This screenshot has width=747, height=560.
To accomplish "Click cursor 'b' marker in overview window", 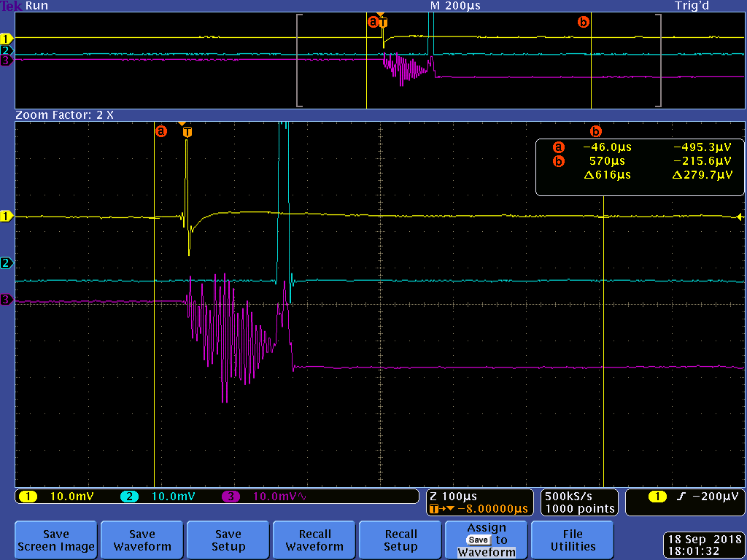I will click(583, 21).
